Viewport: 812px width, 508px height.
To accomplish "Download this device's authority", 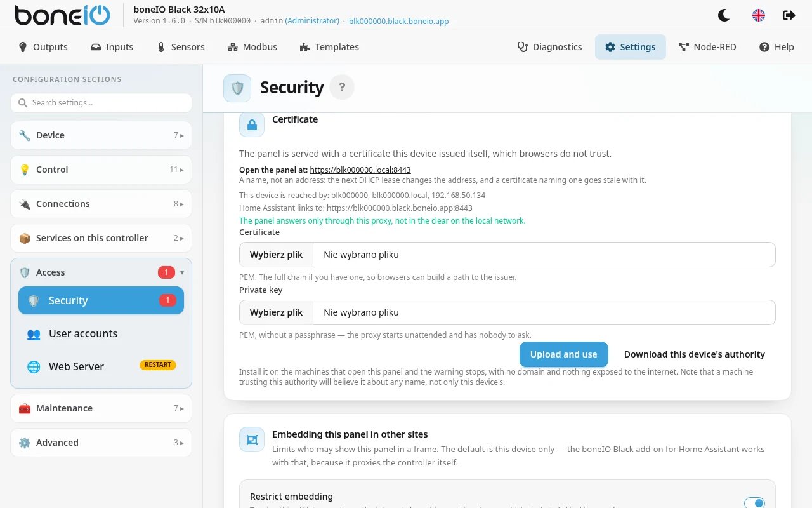I will 695,354.
